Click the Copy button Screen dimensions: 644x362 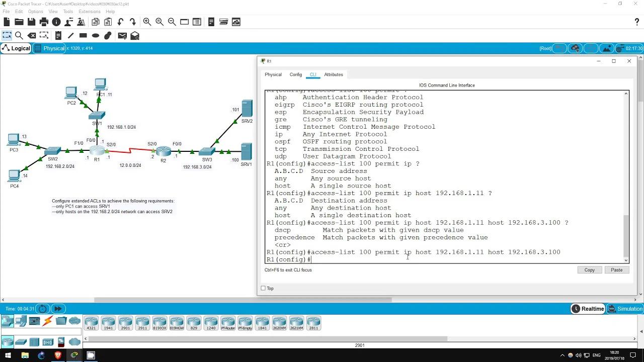(589, 270)
